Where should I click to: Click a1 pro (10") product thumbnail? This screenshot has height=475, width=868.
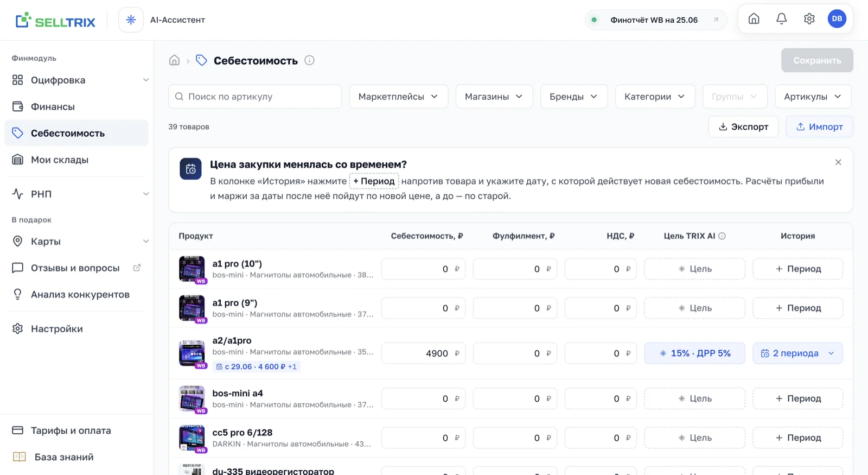point(192,269)
